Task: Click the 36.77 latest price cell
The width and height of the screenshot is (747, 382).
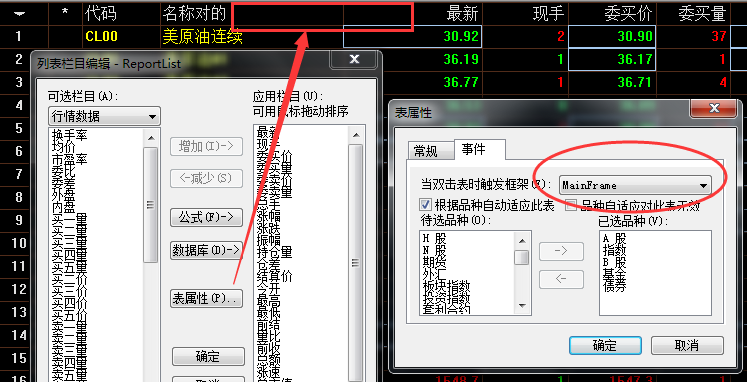Action: 461,82
